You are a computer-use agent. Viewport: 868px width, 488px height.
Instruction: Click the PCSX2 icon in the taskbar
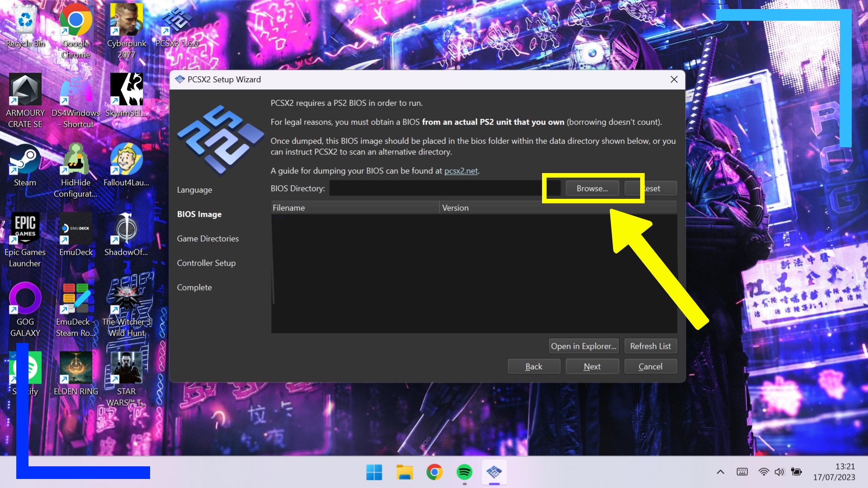[494, 472]
